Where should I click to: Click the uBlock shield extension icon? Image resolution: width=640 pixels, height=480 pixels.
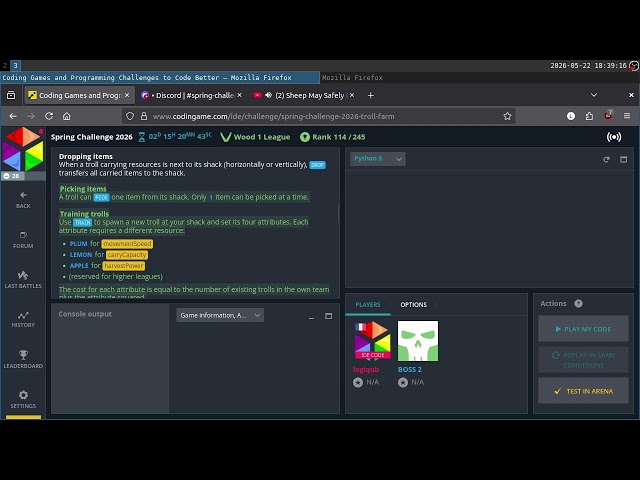(608, 116)
